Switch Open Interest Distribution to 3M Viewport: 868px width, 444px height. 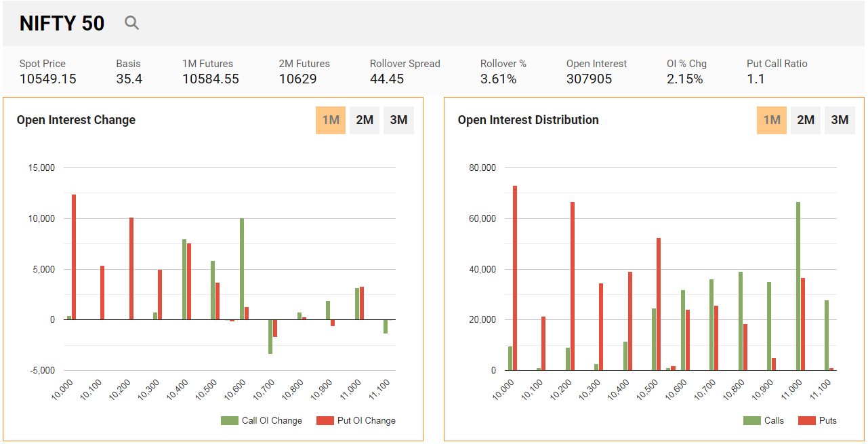click(x=840, y=120)
